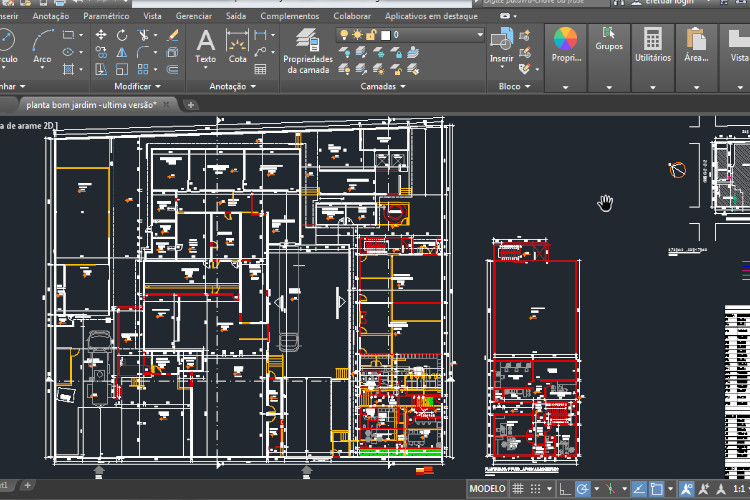This screenshot has width=750, height=500.
Task: Click the Inserir block icon
Action: point(501,45)
